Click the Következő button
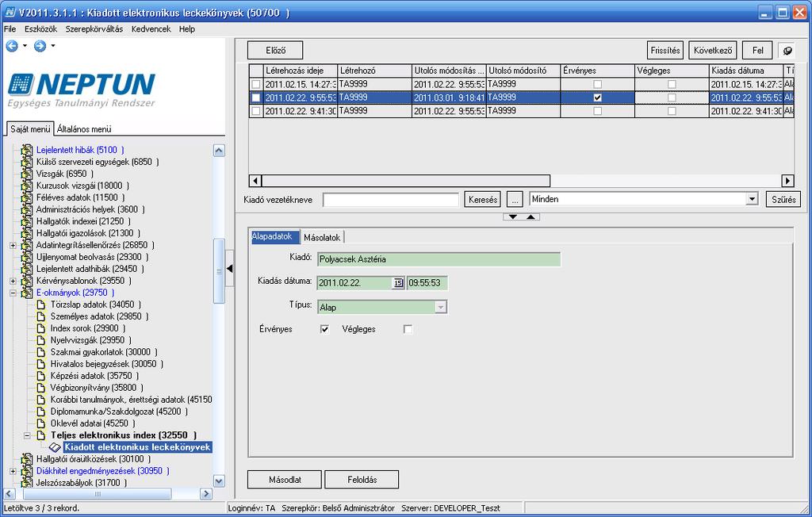Viewport: 812px width, 517px height. point(713,50)
